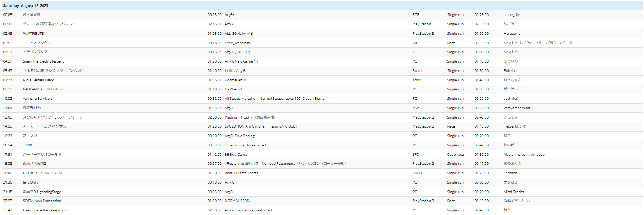Click the platform 'Xbox'
The height and width of the screenshot is (215, 644).
(417, 80)
